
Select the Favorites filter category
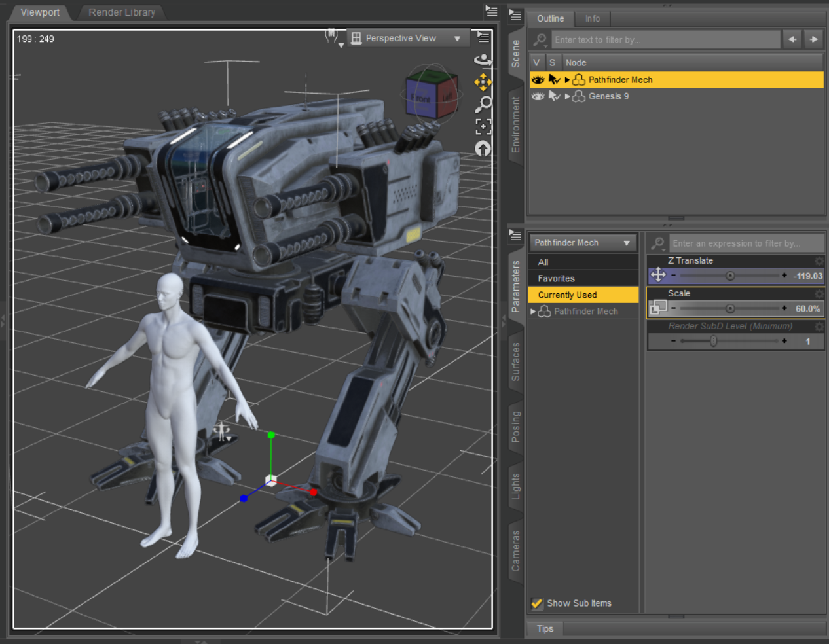click(x=556, y=279)
